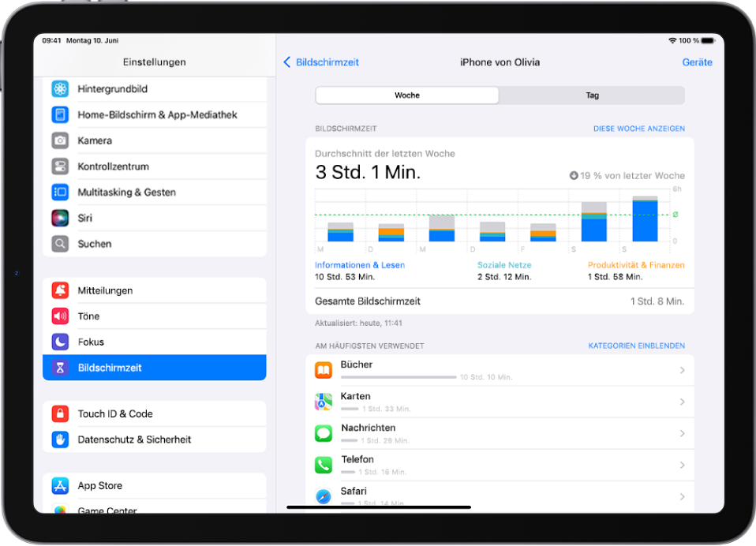This screenshot has height=546, width=756.
Task: Switch to the Tag tab
Action: (x=592, y=95)
